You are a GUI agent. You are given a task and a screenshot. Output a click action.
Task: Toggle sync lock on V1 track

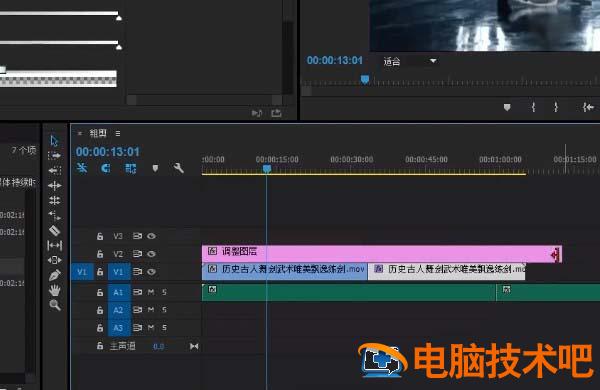[137, 272]
